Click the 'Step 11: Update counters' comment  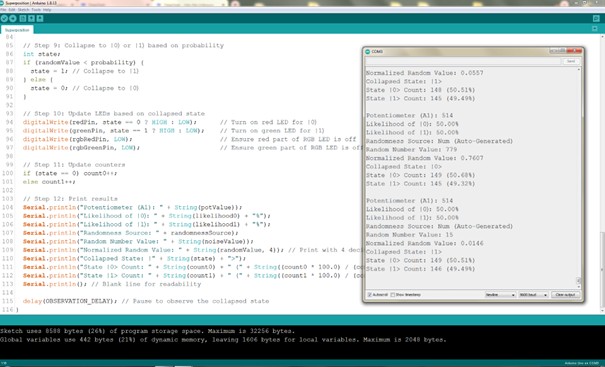(x=74, y=165)
